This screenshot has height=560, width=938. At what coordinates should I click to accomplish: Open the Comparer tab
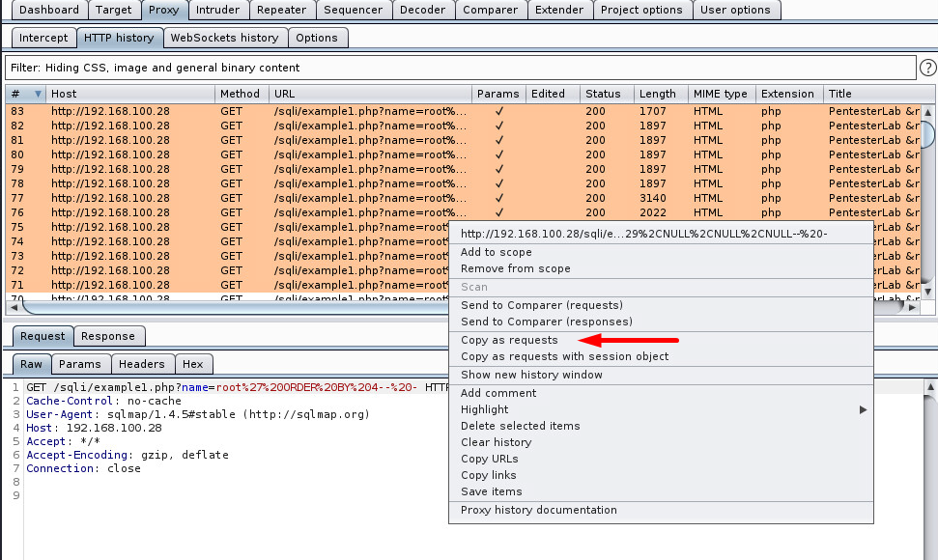(491, 10)
